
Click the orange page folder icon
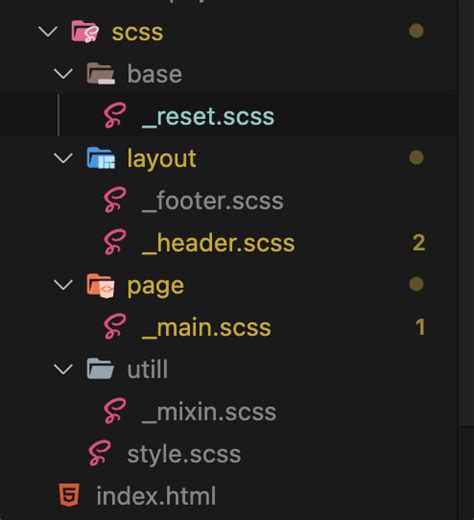tap(100, 285)
